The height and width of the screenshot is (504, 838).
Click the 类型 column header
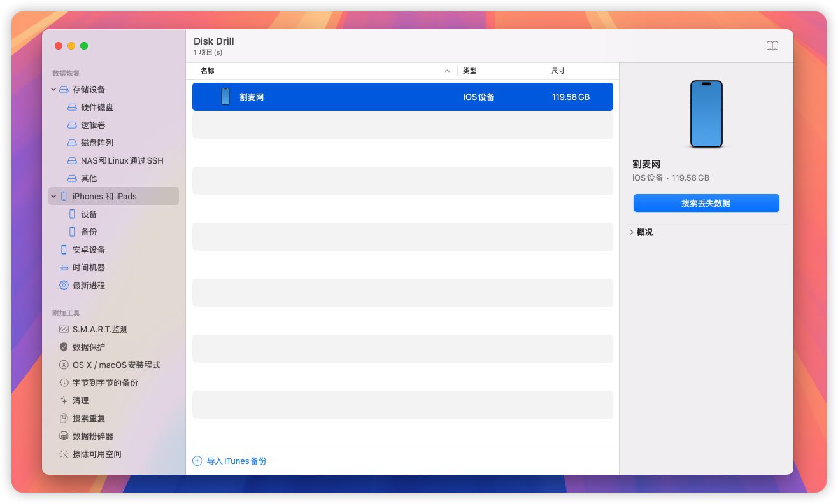470,71
